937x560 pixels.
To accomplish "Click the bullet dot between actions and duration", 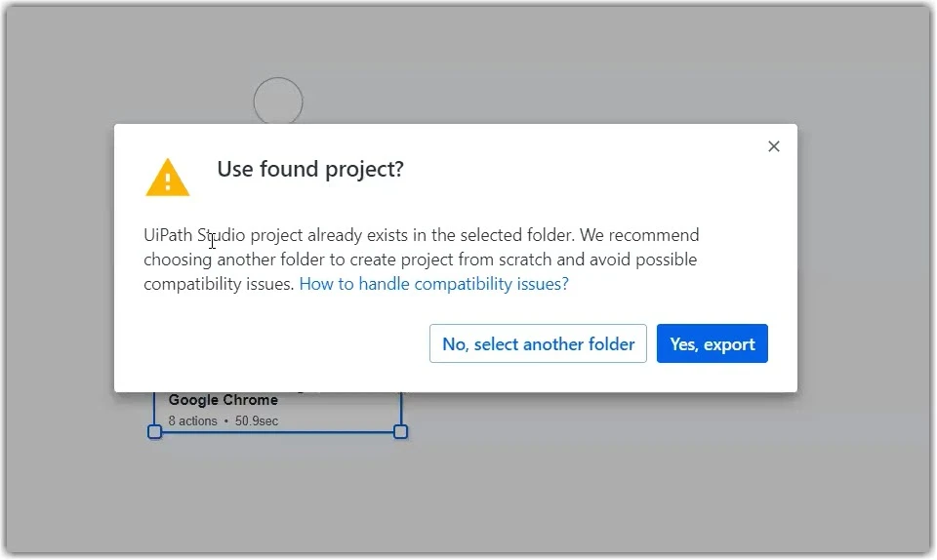I will tap(225, 420).
